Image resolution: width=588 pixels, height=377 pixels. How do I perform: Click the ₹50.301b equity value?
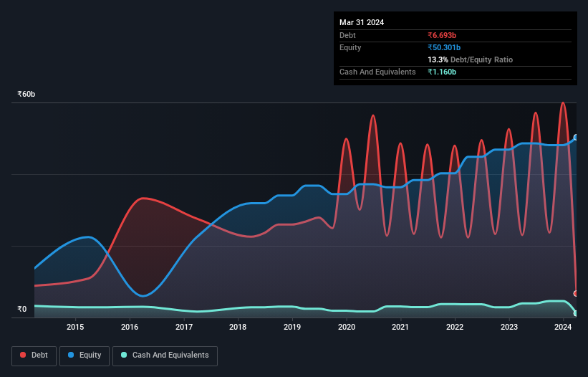tap(444, 47)
